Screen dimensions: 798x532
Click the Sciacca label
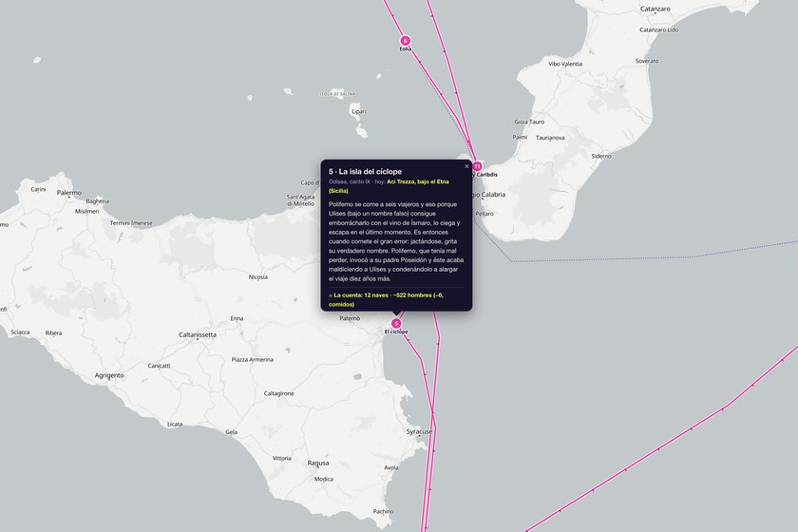click(x=20, y=332)
